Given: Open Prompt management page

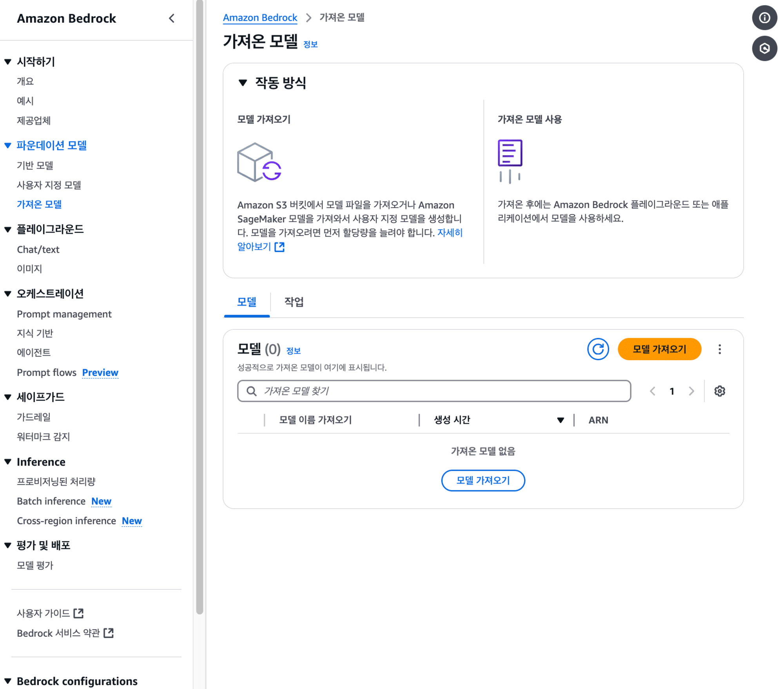Looking at the screenshot, I should (x=64, y=314).
